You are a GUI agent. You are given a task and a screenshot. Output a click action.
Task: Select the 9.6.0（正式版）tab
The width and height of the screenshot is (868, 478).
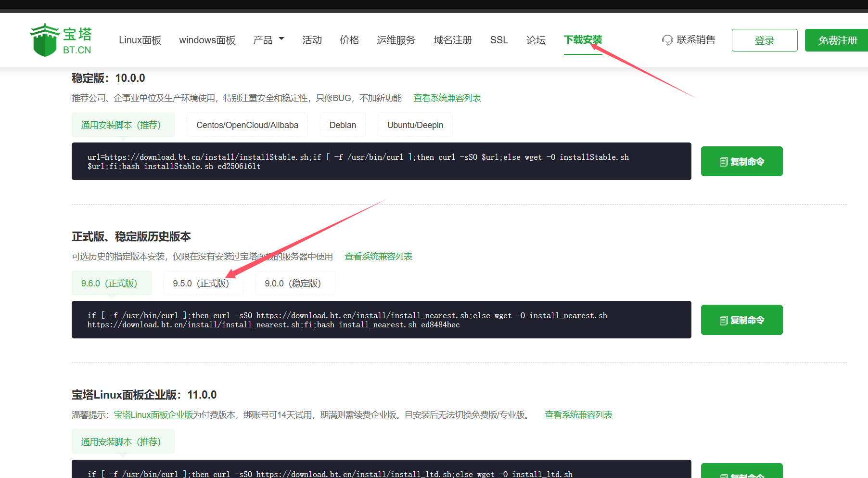click(112, 284)
